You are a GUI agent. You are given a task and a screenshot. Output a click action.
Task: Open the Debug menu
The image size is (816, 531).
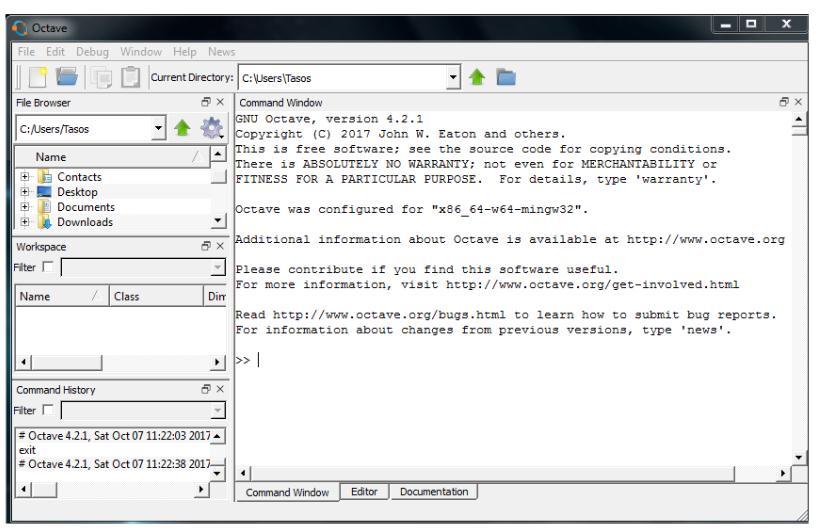92,52
